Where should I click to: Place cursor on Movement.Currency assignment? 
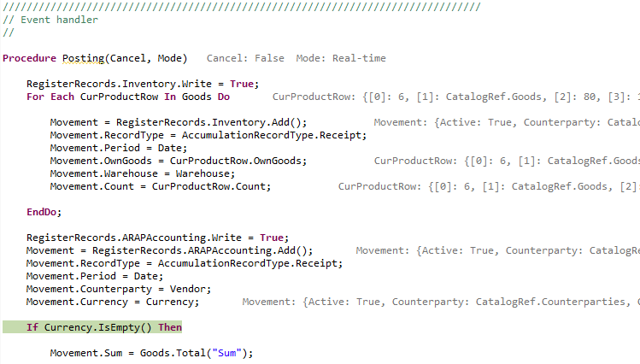113,302
